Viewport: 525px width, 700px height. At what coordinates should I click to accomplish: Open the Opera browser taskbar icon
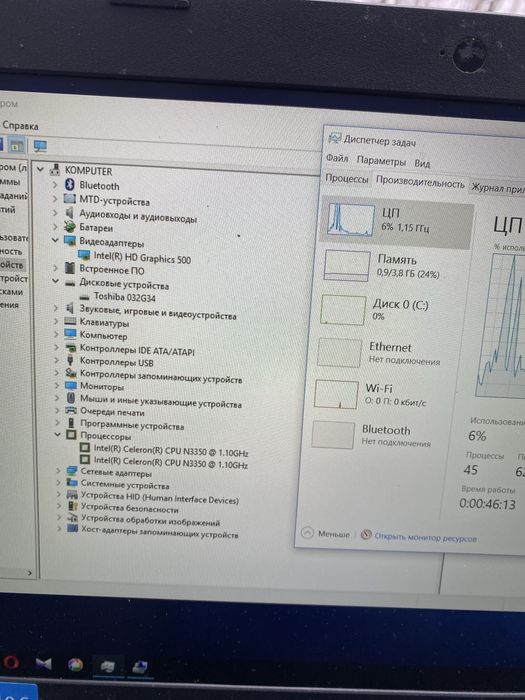[x=11, y=662]
